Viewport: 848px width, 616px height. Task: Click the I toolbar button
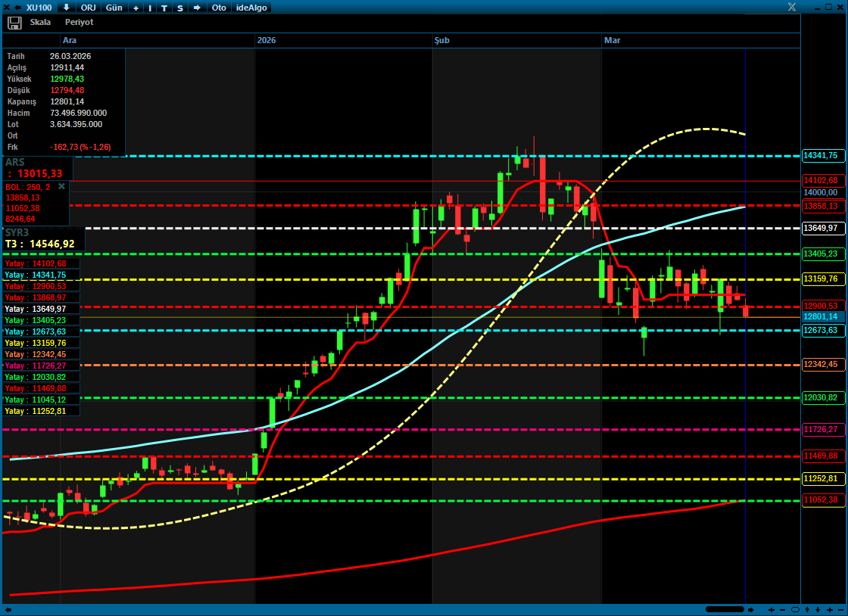click(x=150, y=8)
